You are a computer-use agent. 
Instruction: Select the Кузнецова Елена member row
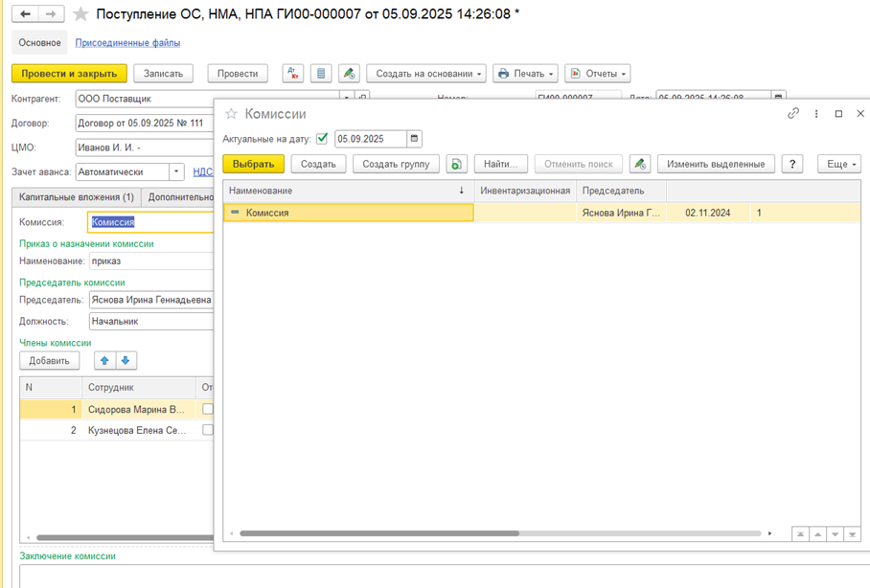[x=117, y=430]
